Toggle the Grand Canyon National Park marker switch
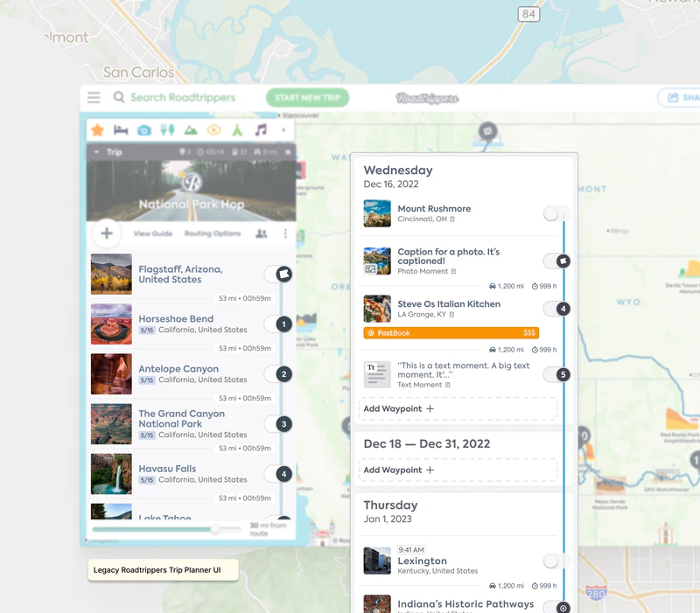Image resolution: width=700 pixels, height=613 pixels. tap(277, 424)
